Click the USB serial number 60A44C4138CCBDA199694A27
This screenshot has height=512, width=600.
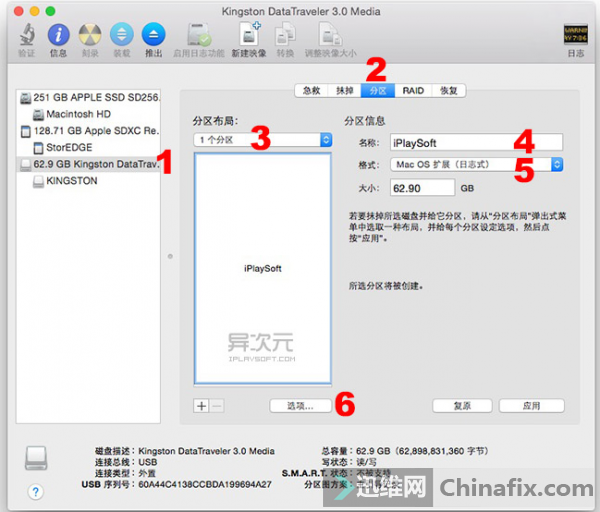point(205,484)
